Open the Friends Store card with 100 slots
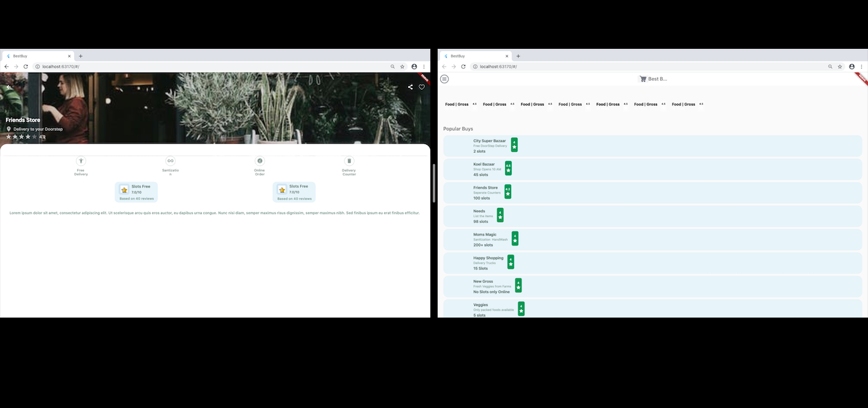The image size is (868, 408). tap(653, 193)
